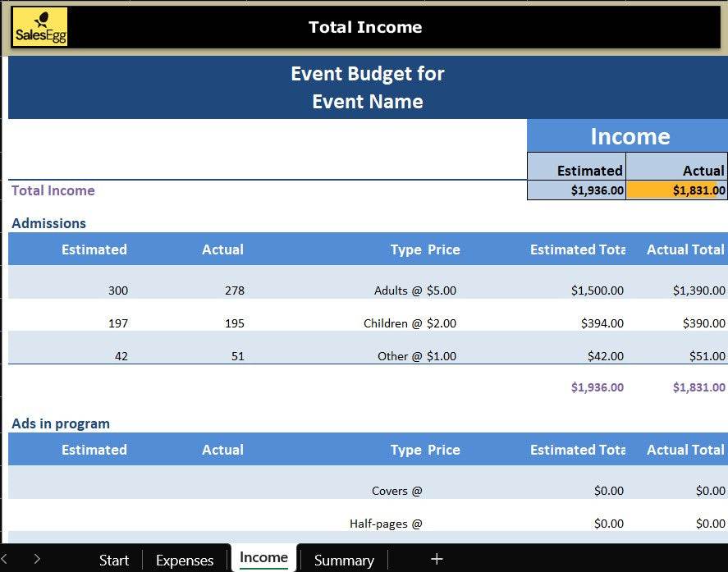The image size is (728, 572).
Task: Select Children estimated count 197
Action: 117,323
